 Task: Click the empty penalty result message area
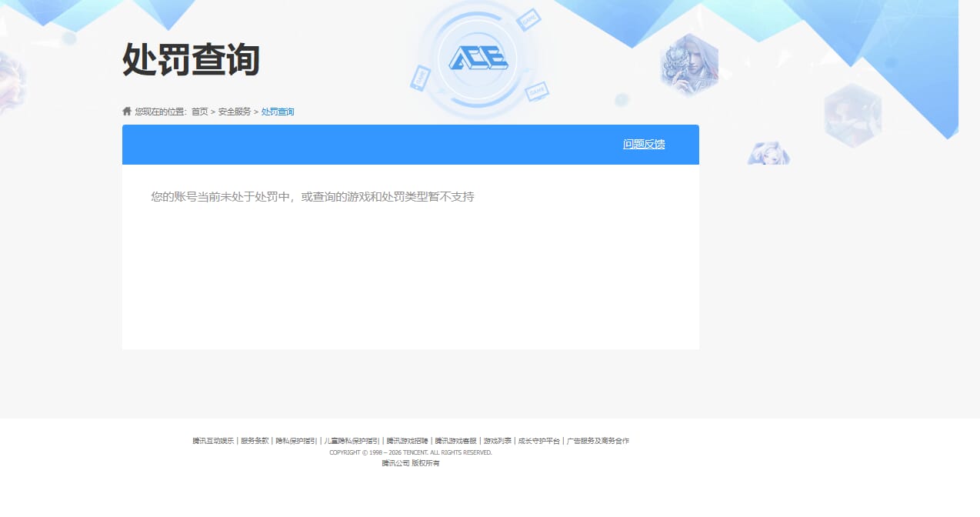[x=311, y=196]
